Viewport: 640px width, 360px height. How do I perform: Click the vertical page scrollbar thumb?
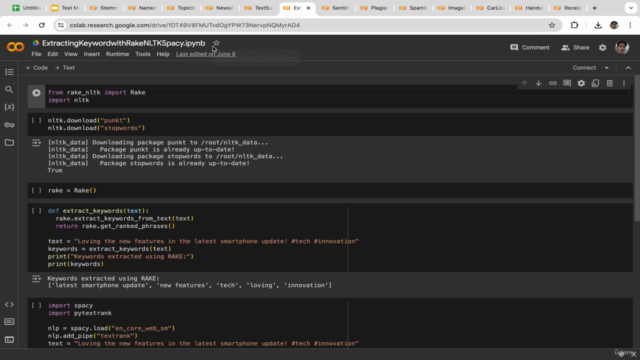[636, 149]
